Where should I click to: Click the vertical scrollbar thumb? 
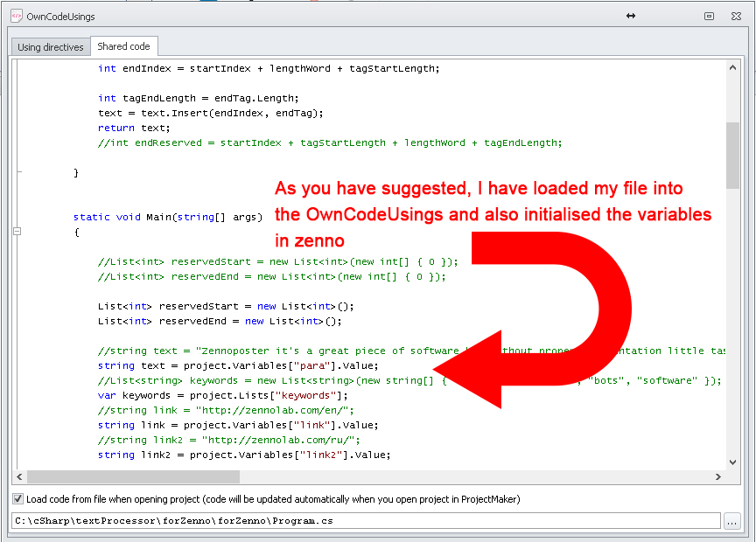click(x=733, y=155)
